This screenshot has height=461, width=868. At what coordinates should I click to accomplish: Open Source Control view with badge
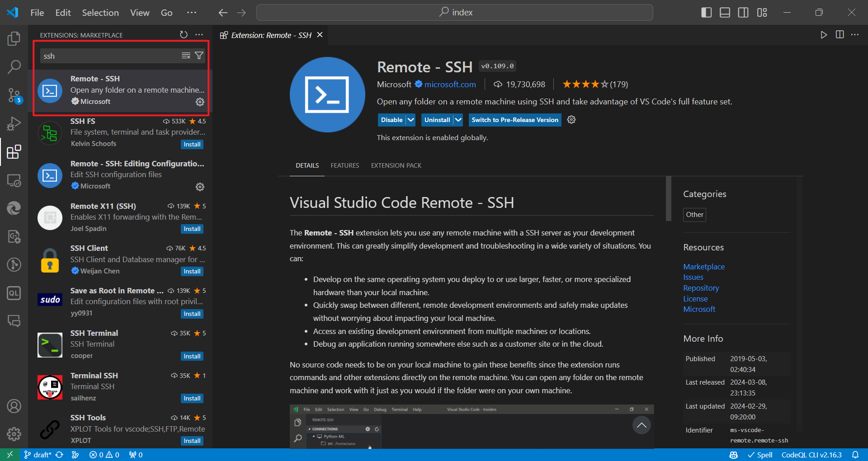click(14, 95)
